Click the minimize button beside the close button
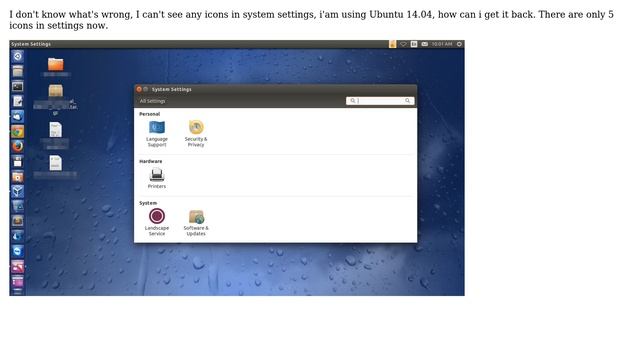Viewport: 640px width, 360px height. 145,89
